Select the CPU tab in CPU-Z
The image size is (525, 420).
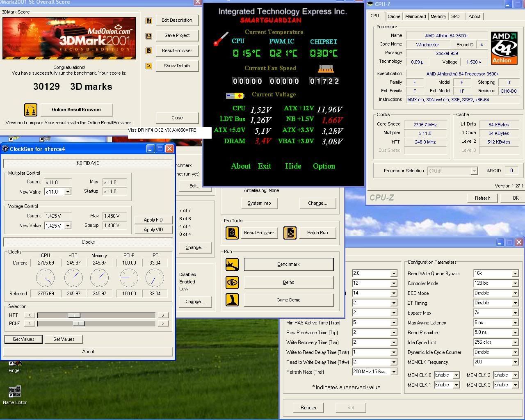click(375, 16)
